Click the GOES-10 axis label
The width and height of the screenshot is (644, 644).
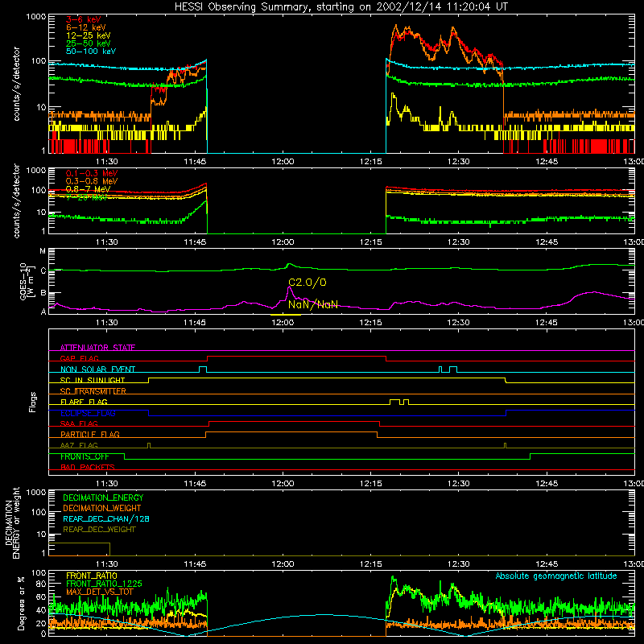pyautogui.click(x=26, y=281)
